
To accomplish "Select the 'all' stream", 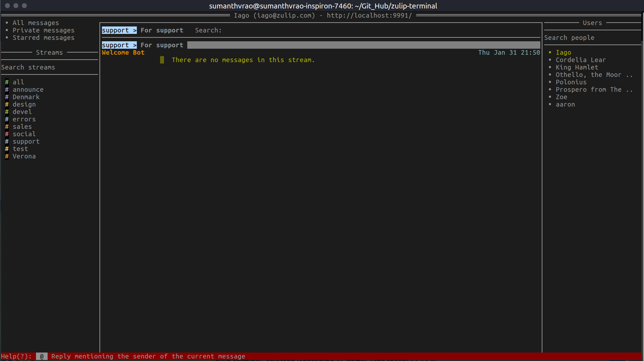I will coord(18,82).
